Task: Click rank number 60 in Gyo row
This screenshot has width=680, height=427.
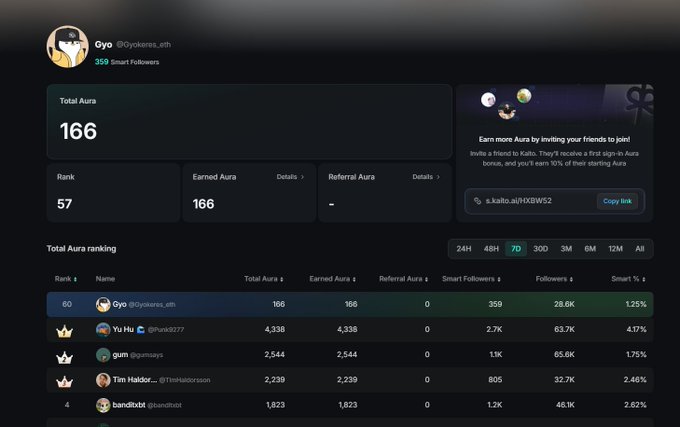Action: pyautogui.click(x=67, y=304)
